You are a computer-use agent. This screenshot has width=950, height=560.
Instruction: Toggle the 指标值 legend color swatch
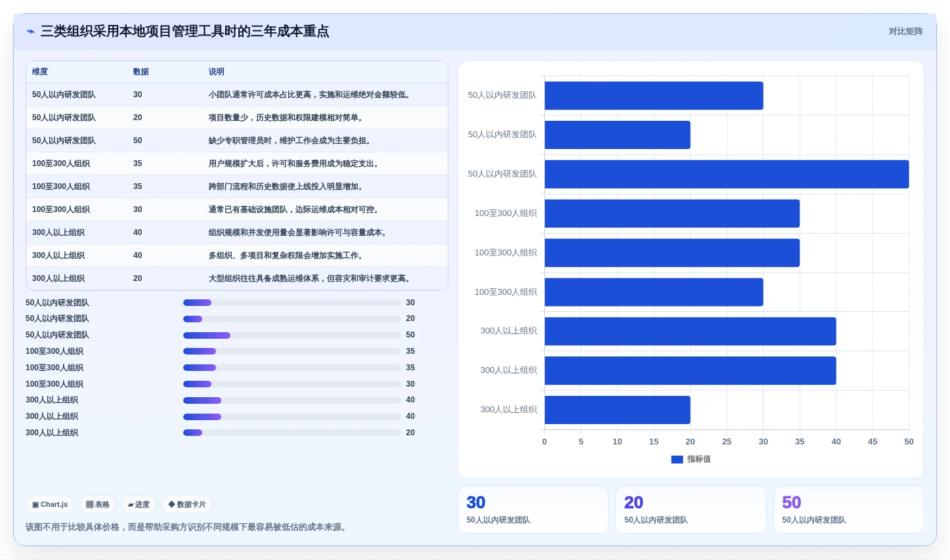[x=677, y=460]
